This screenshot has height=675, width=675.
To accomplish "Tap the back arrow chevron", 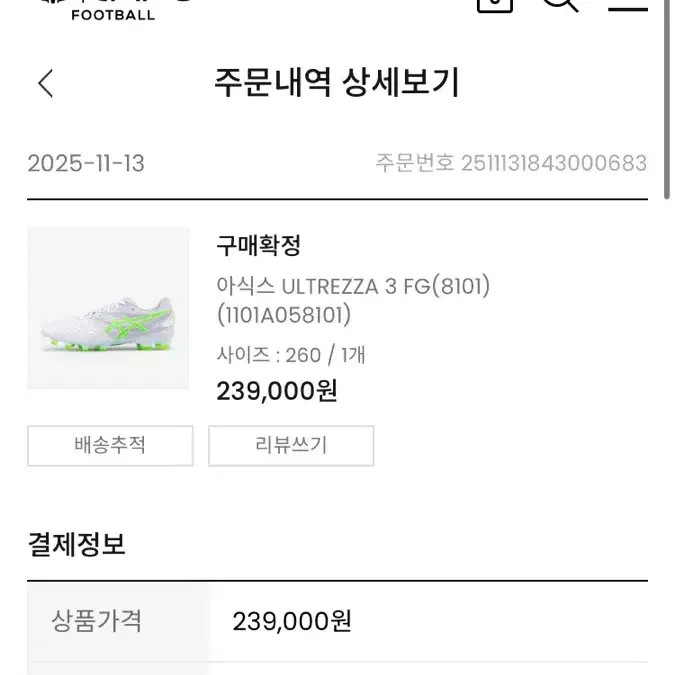I will [x=45, y=83].
